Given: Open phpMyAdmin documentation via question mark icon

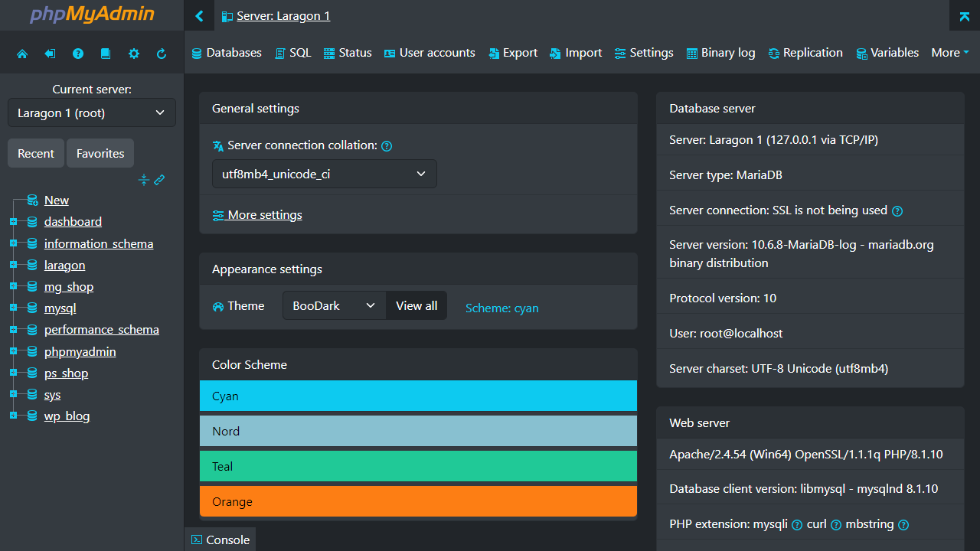Looking at the screenshot, I should [x=77, y=52].
